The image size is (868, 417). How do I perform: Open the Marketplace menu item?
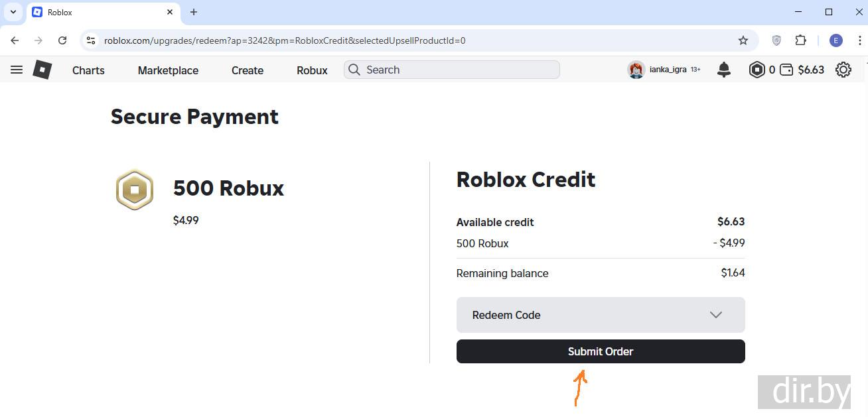pyautogui.click(x=168, y=70)
